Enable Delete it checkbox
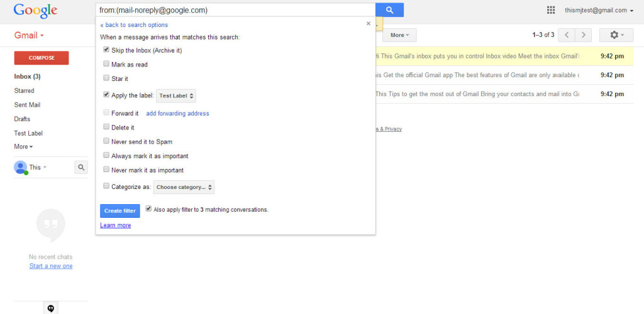 click(x=106, y=127)
